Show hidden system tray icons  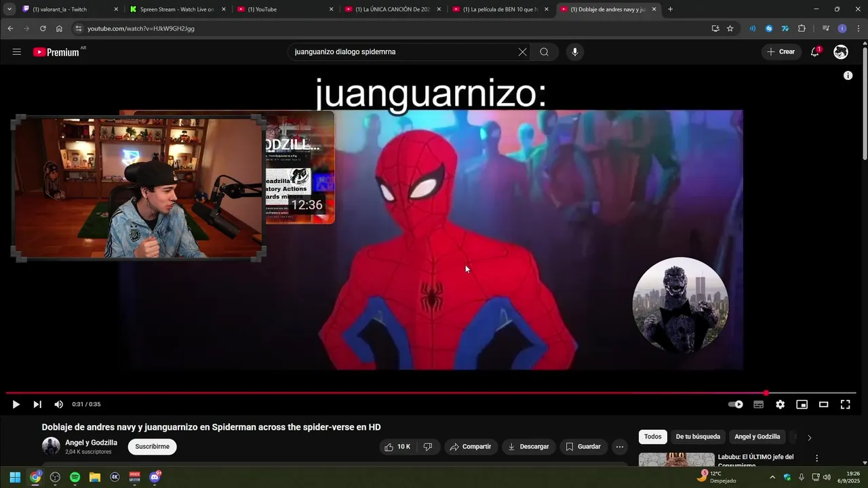[772, 477]
